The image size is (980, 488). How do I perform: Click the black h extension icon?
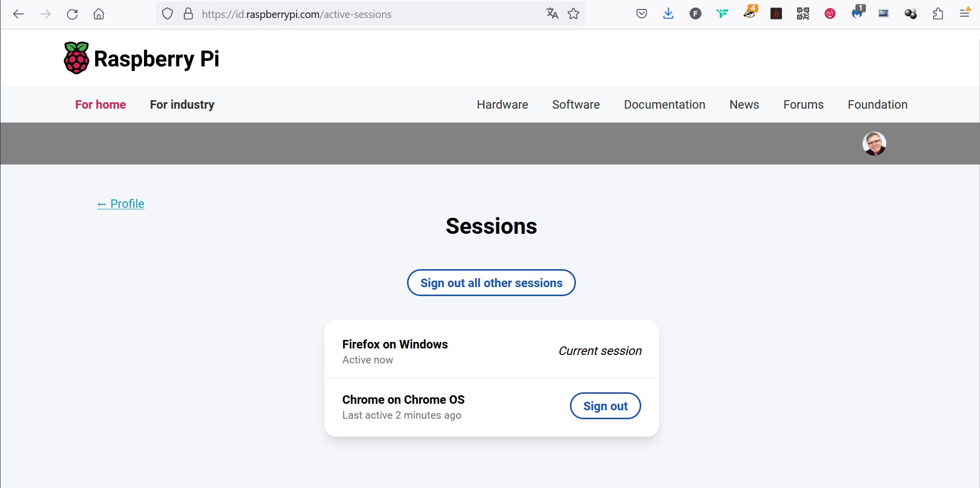point(776,14)
